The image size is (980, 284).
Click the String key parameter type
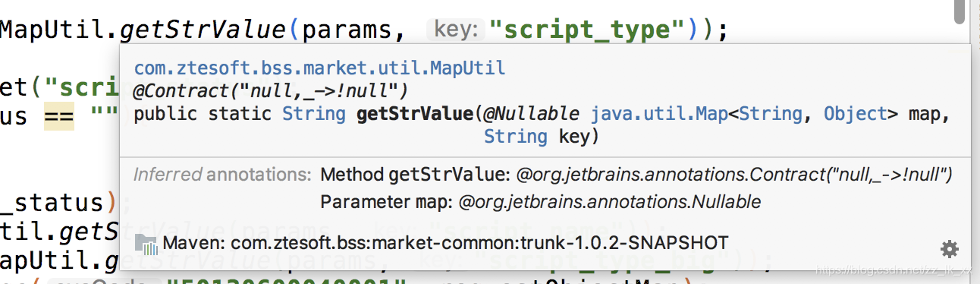point(516,137)
